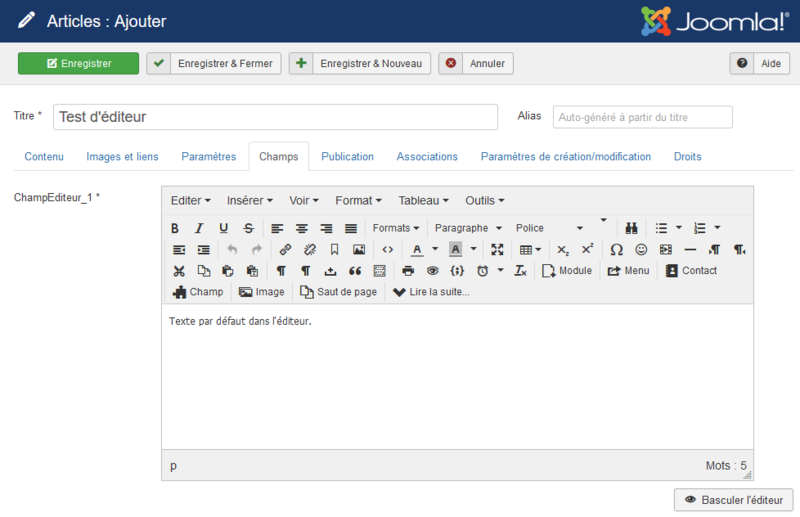Click the insert link chain icon

tap(285, 249)
